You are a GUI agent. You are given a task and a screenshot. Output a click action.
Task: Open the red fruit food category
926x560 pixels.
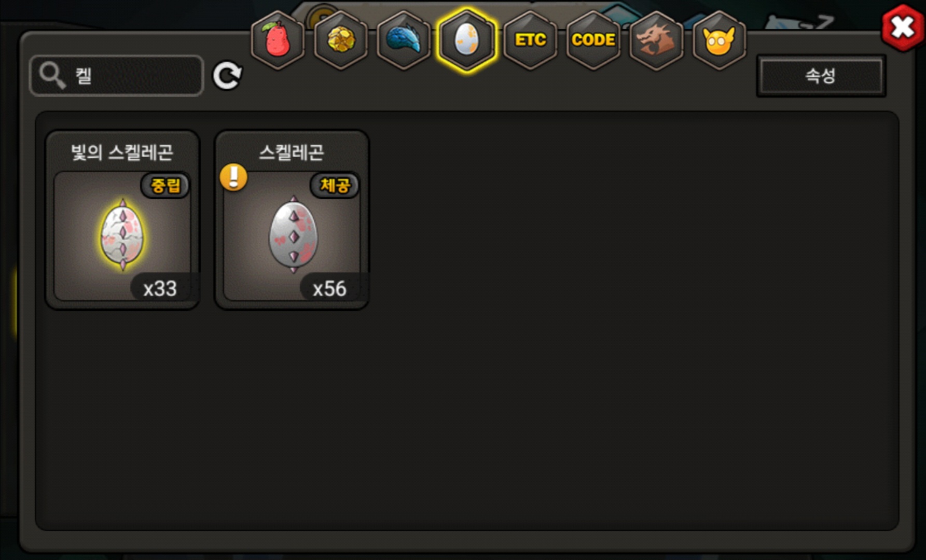click(x=278, y=40)
